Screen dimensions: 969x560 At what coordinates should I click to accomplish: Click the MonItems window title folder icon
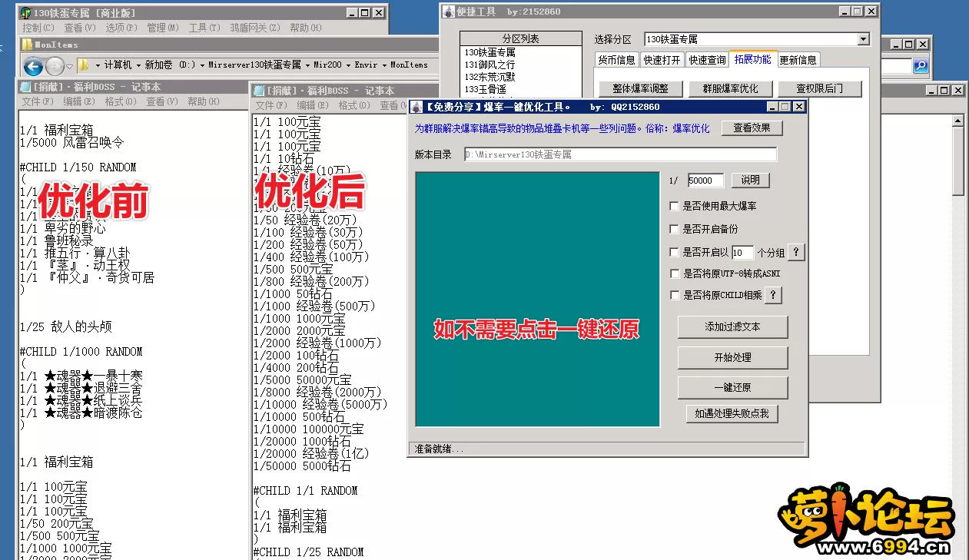27,45
